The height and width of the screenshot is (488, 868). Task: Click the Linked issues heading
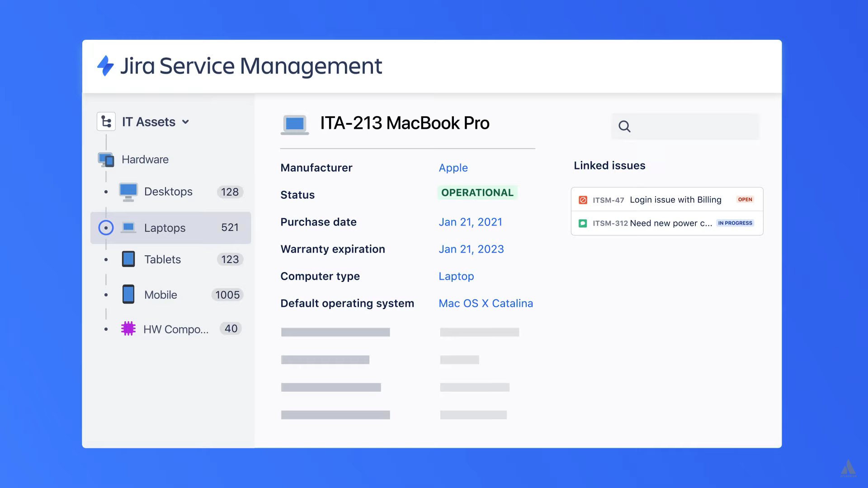pos(609,165)
